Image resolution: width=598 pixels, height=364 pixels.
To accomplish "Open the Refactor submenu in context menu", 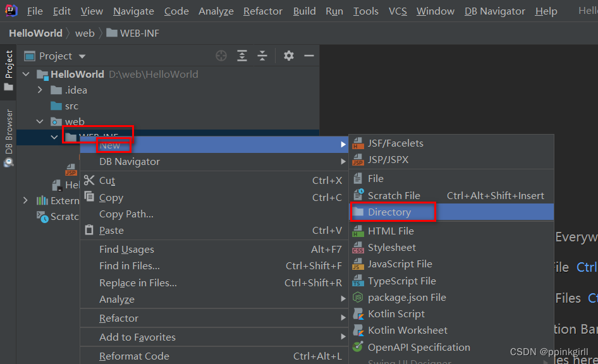I will click(x=214, y=318).
